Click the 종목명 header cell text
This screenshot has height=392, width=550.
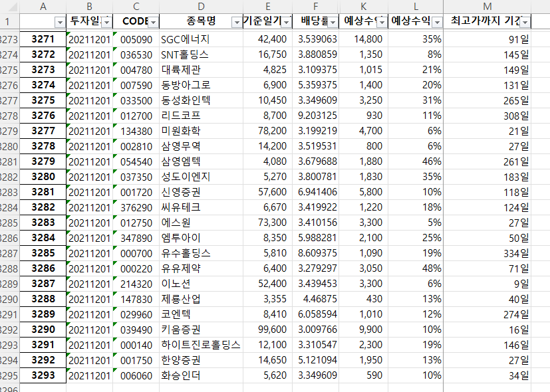click(201, 21)
